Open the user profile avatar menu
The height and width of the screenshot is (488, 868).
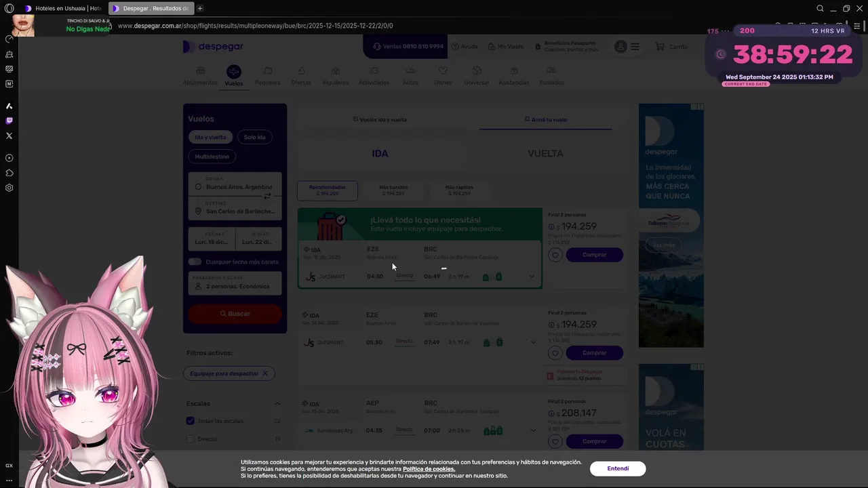coord(620,47)
